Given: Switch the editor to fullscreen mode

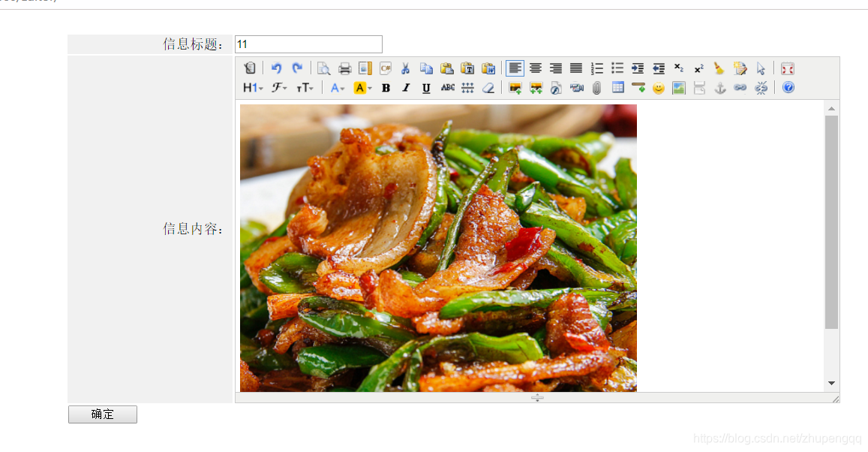Looking at the screenshot, I should (787, 68).
